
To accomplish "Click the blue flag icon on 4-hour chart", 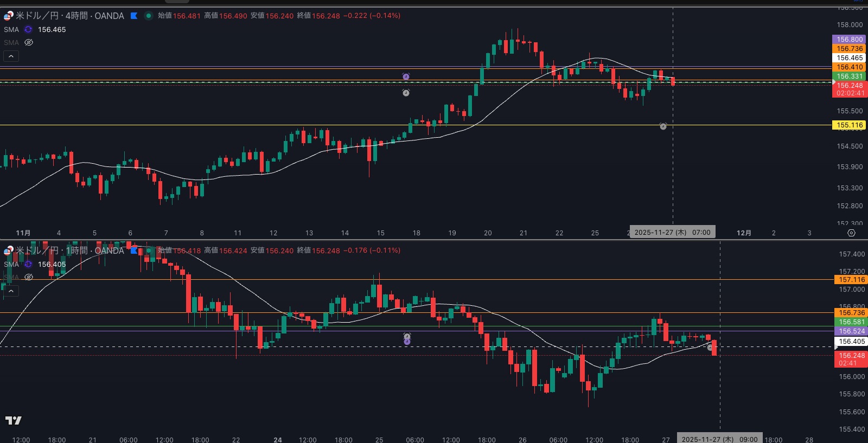I will (134, 16).
